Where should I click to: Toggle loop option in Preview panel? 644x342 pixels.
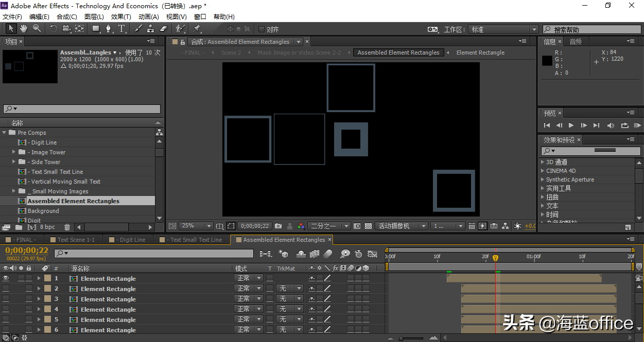(x=624, y=125)
